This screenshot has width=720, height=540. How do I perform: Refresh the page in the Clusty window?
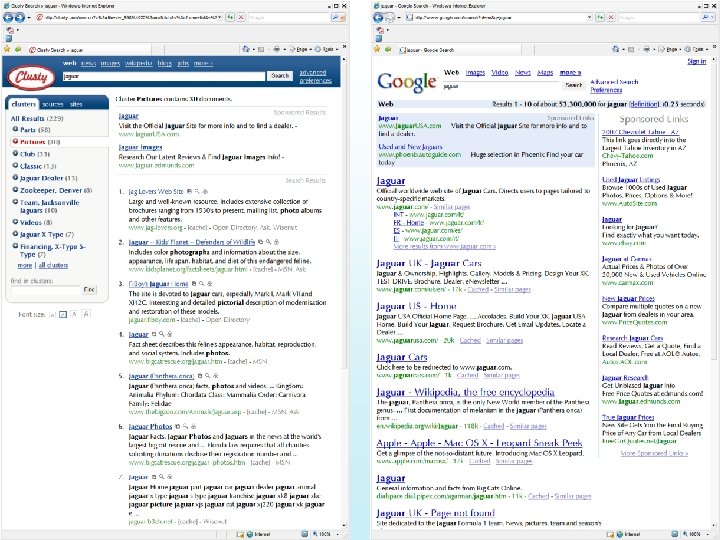coord(230,17)
